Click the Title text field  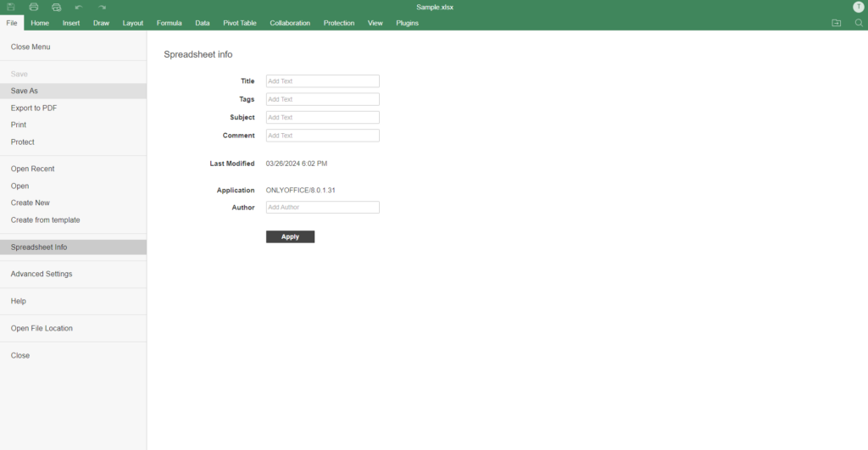(x=322, y=81)
